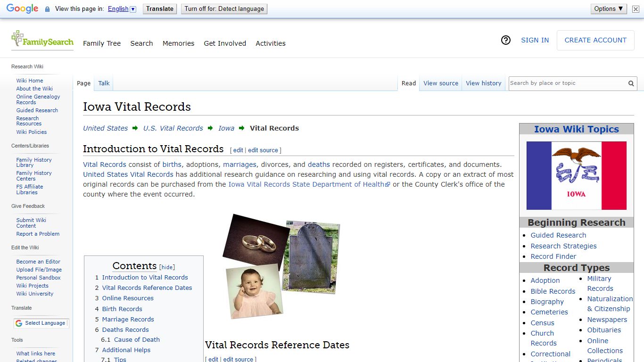Follow the U.S. Vital Records breadcrumb
Image resolution: width=644 pixels, height=362 pixels.
coord(173,128)
